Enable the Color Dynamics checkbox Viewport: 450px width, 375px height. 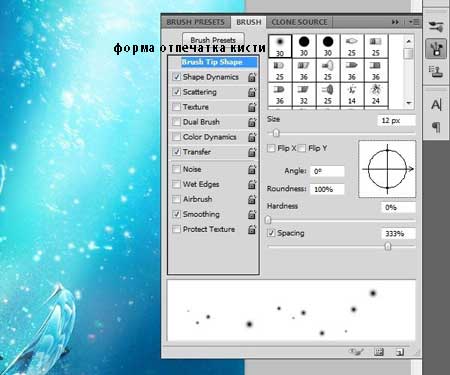pyautogui.click(x=177, y=137)
